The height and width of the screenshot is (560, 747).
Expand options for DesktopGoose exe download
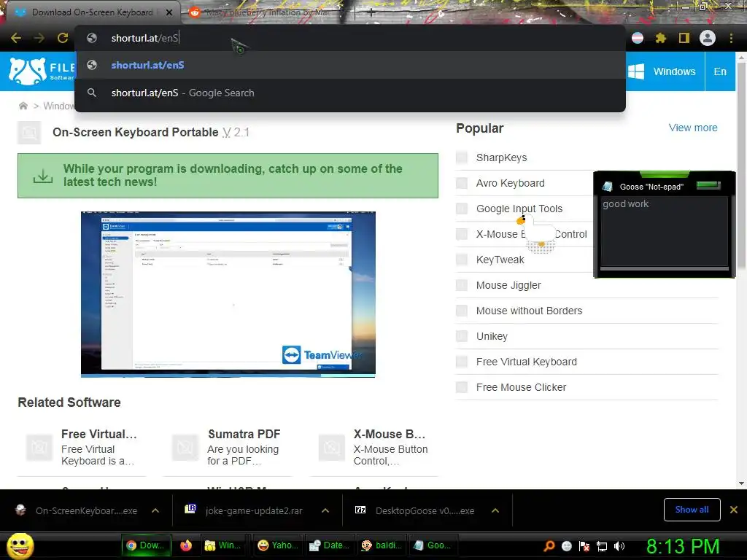(495, 510)
